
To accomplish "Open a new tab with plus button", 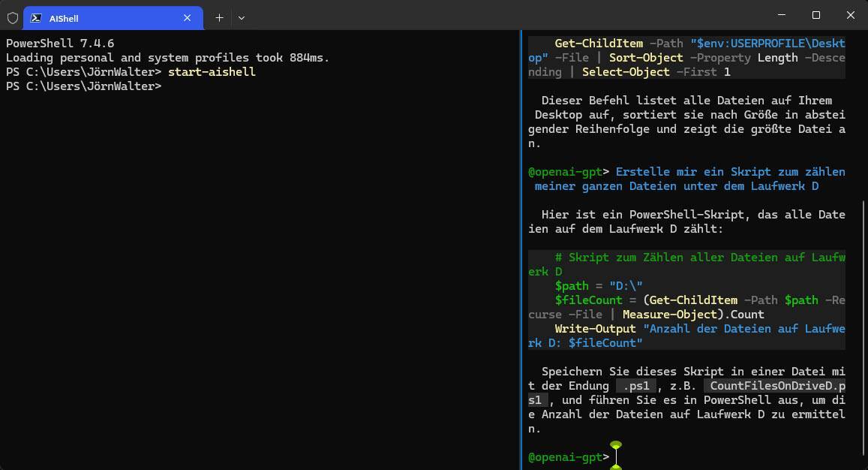I will click(x=219, y=17).
